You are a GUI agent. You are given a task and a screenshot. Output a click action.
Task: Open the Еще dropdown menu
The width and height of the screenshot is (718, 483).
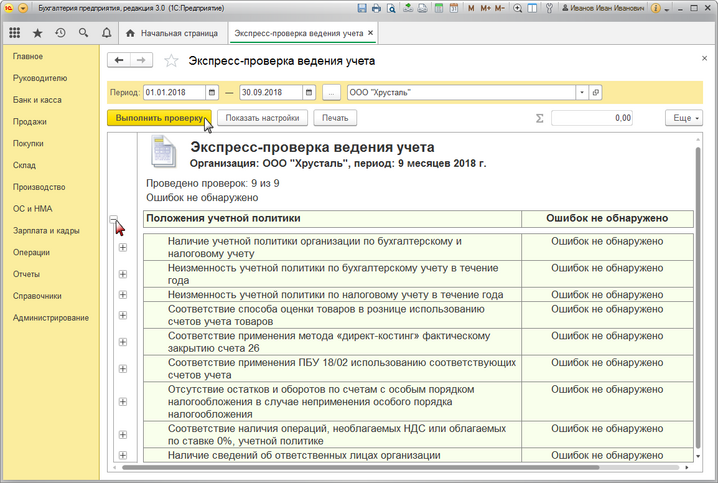coord(684,118)
